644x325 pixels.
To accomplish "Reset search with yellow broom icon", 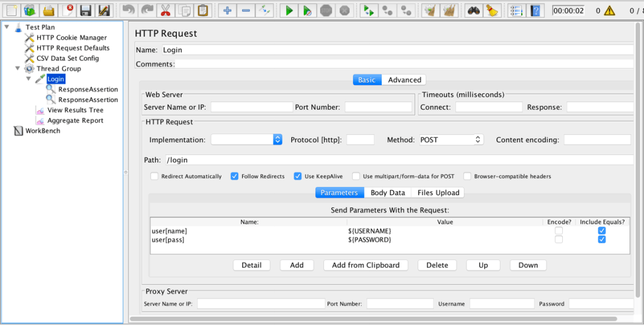I will pyautogui.click(x=492, y=10).
